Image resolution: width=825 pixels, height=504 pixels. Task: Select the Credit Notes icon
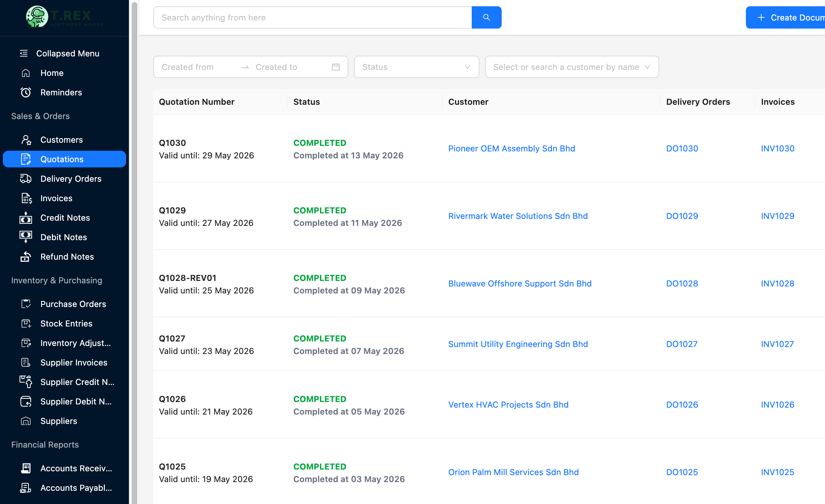(26, 218)
